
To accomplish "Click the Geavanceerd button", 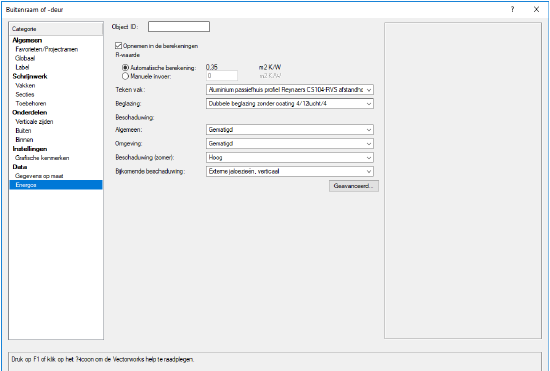I will coord(354,186).
